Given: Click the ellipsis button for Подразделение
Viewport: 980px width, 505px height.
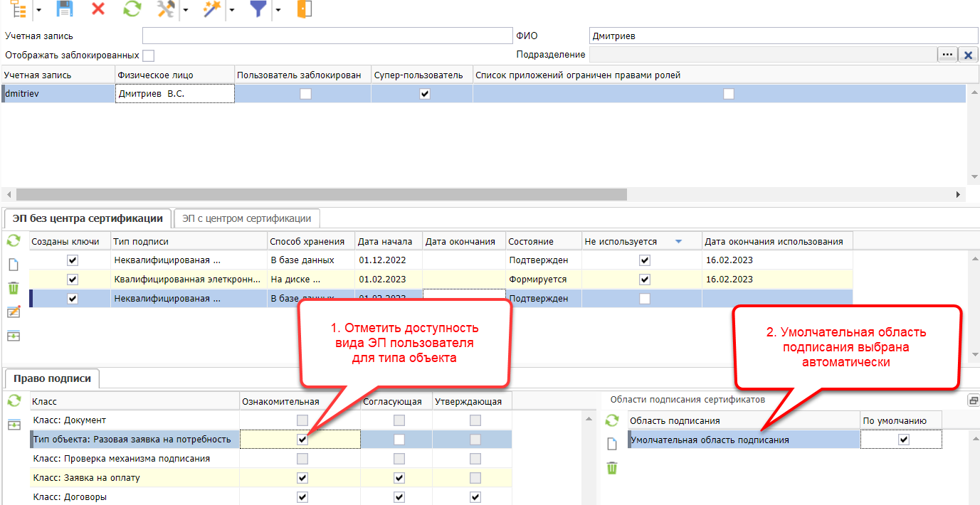Looking at the screenshot, I should [x=947, y=55].
